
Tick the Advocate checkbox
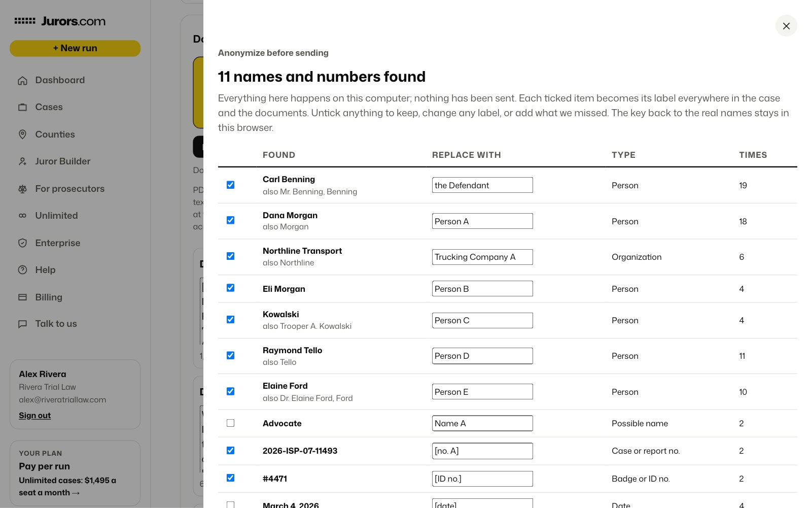230,423
